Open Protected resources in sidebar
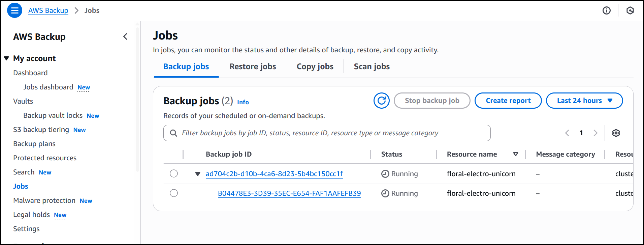 tap(45, 158)
